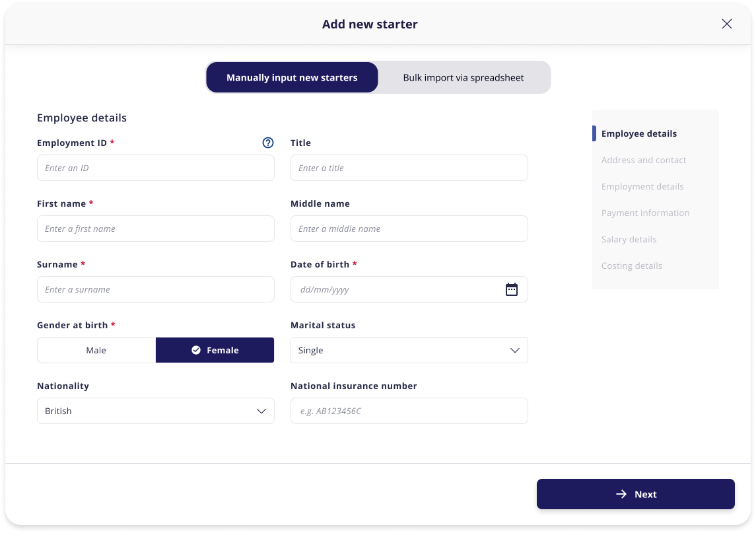756x533 pixels.
Task: Click the National insurance number field
Action: (409, 411)
